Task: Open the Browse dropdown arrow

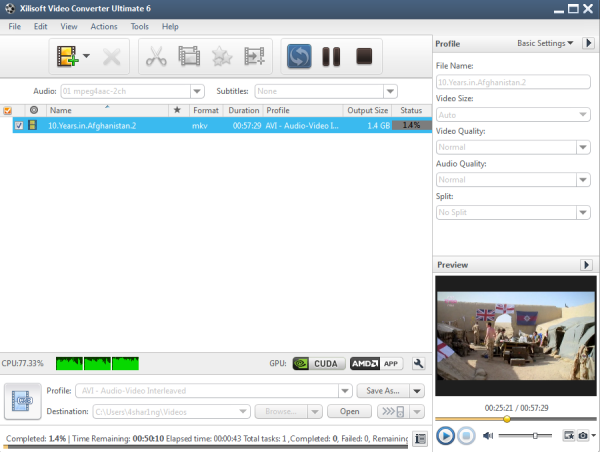Action: click(x=315, y=412)
